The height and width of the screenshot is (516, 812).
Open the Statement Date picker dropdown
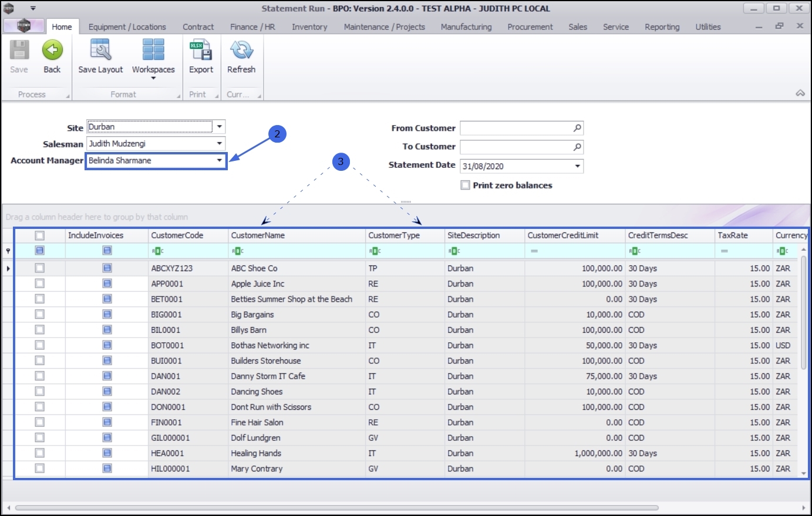click(577, 166)
